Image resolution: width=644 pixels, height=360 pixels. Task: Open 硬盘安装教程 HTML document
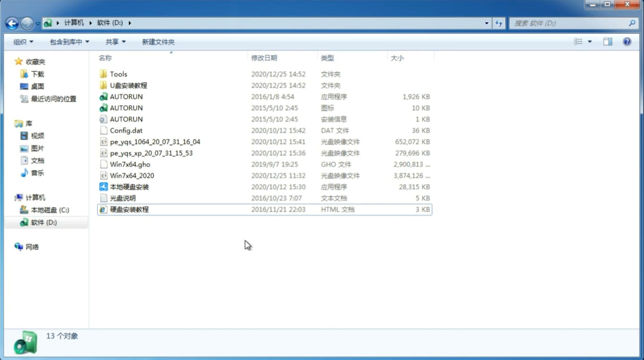coord(129,209)
